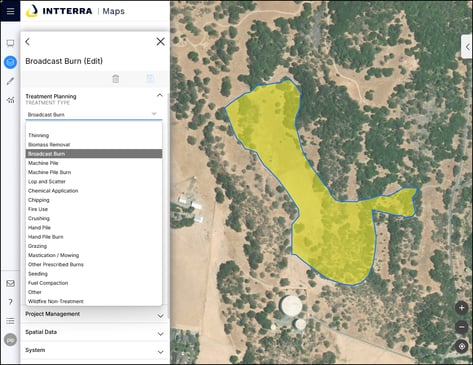Expand the Spatial Data section
Viewport: 473px width, 365px height.
[x=95, y=333]
